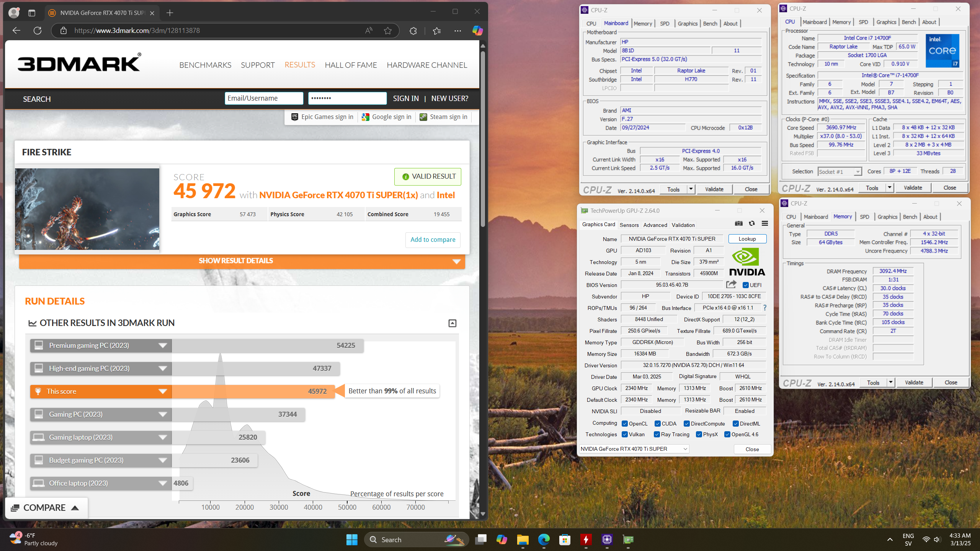Open the Socket #1 selection dropdown

pos(840,171)
